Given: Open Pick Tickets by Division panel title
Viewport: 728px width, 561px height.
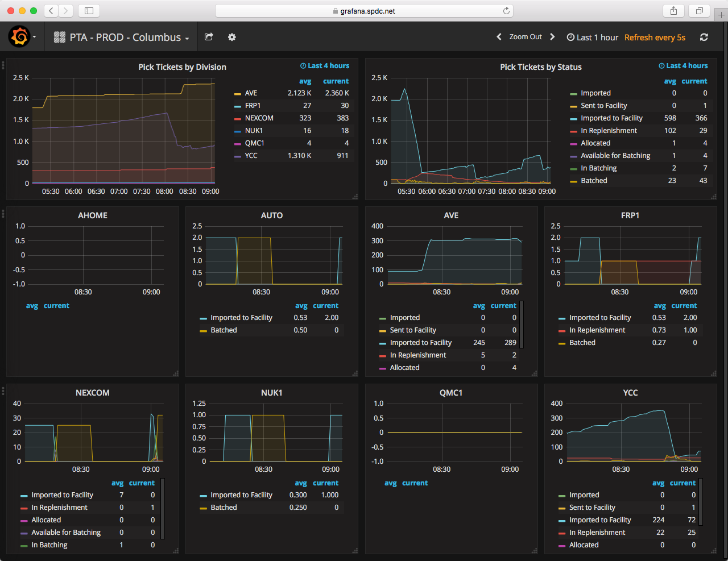Looking at the screenshot, I should coord(182,67).
